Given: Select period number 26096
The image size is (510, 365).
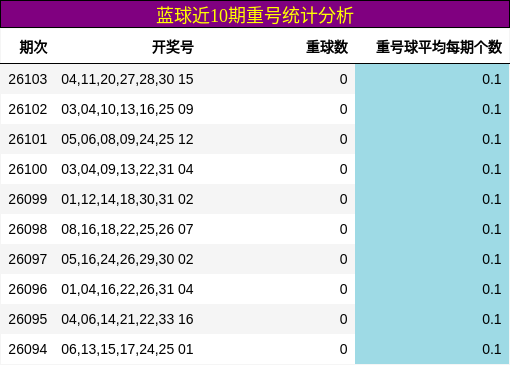Looking at the screenshot, I should (x=28, y=289).
